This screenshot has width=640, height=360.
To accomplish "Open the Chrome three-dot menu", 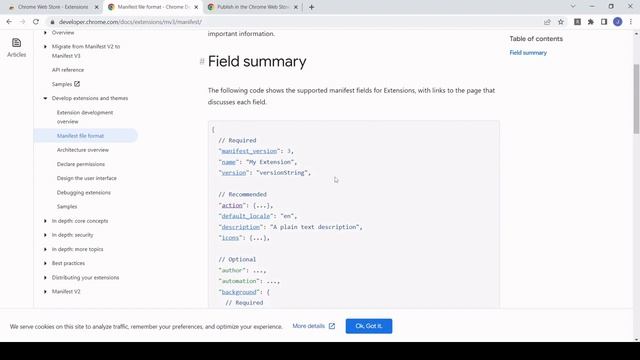I will (631, 22).
